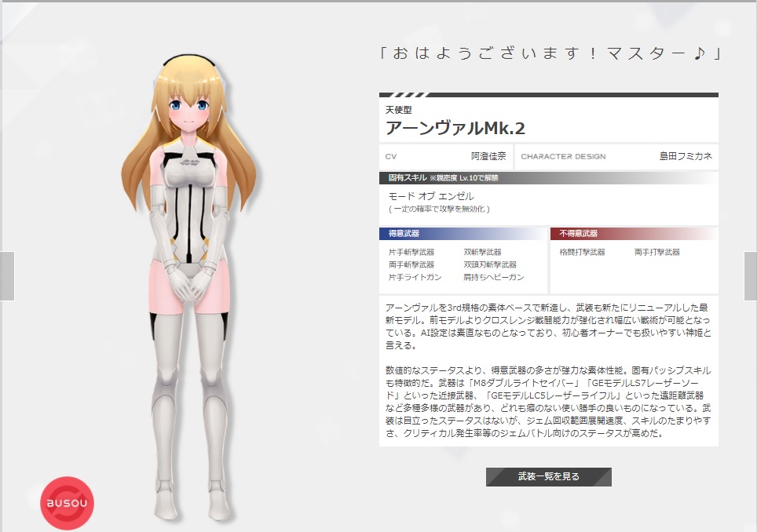
Task: Go to previous character with left-edge arrow
Action: tap(7, 276)
